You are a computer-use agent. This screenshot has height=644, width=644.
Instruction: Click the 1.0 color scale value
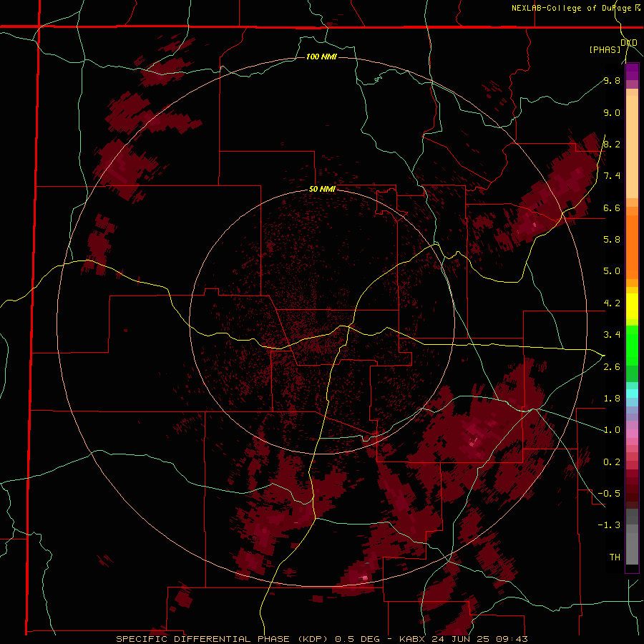(x=612, y=430)
